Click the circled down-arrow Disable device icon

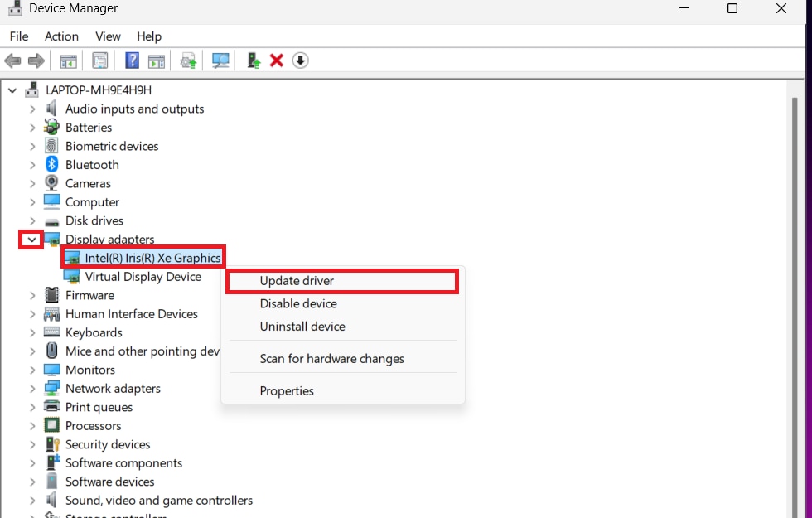(300, 61)
